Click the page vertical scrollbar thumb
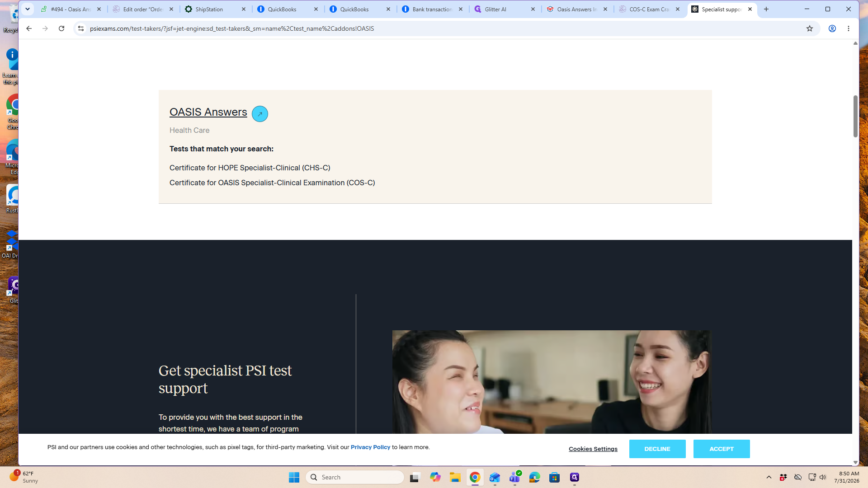This screenshot has height=488, width=868. click(x=855, y=116)
